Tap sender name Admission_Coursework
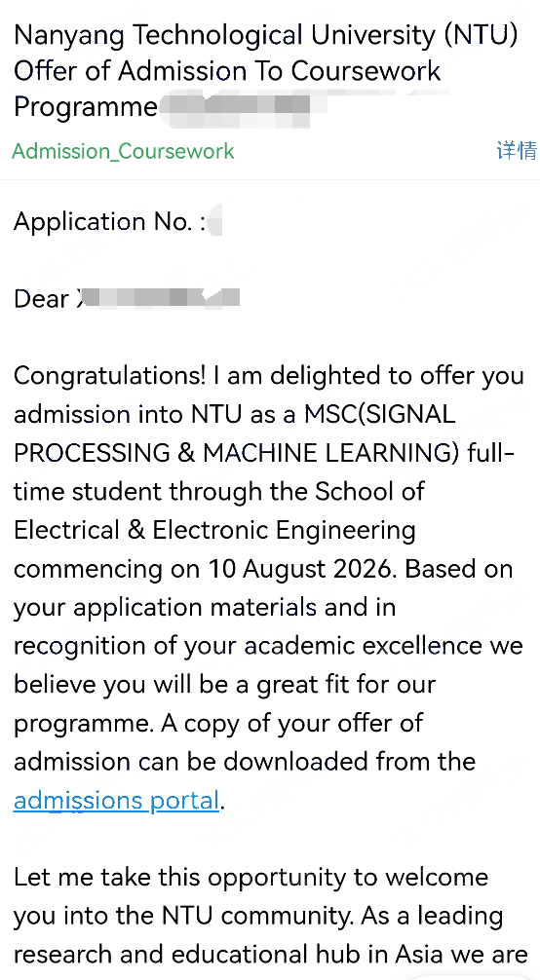This screenshot has width=540, height=980. pos(123,151)
